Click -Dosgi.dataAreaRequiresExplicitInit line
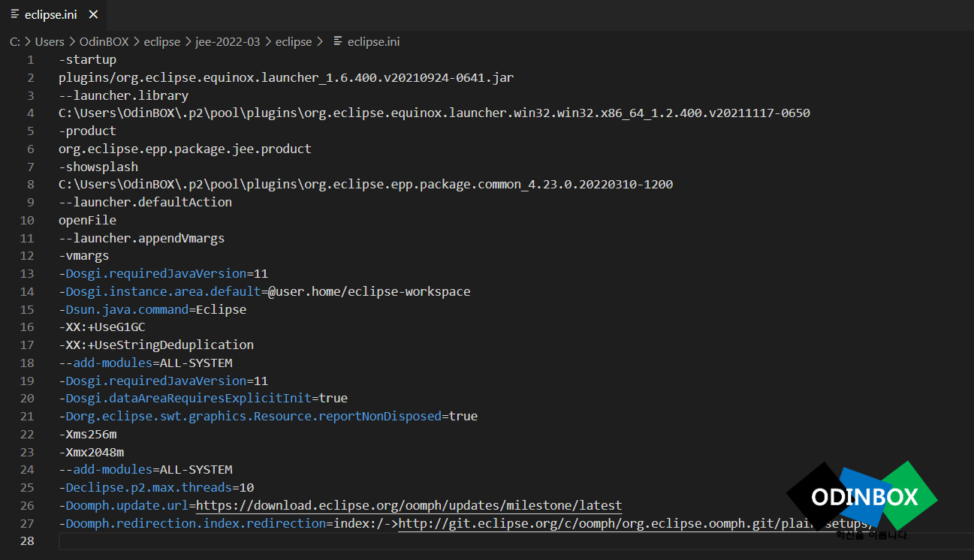 (203, 399)
